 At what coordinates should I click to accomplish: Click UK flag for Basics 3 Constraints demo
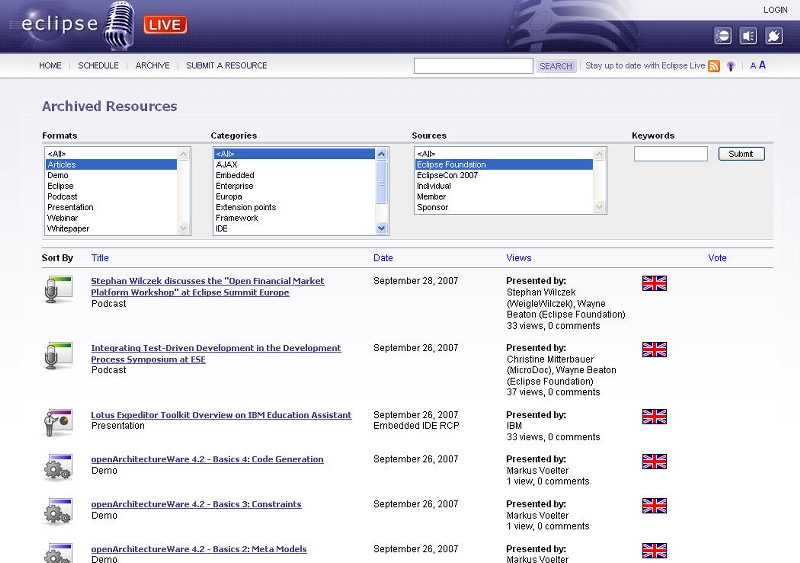[654, 506]
